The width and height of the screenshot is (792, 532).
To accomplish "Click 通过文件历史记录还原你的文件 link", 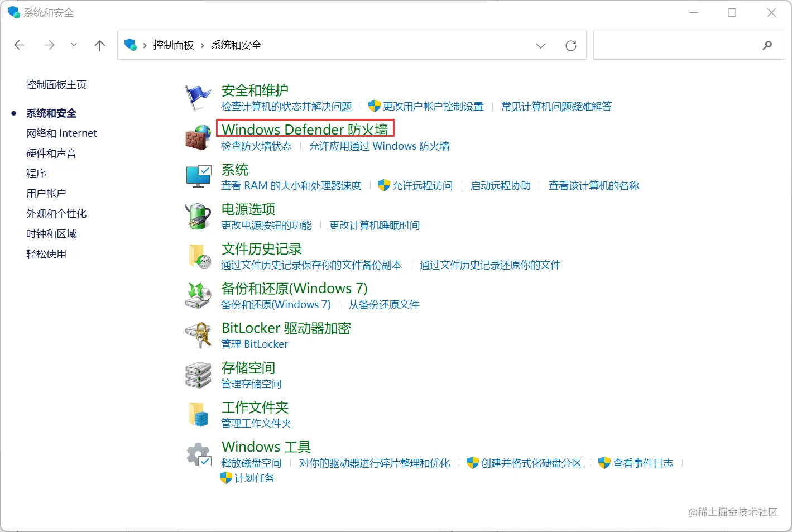I will (x=490, y=265).
